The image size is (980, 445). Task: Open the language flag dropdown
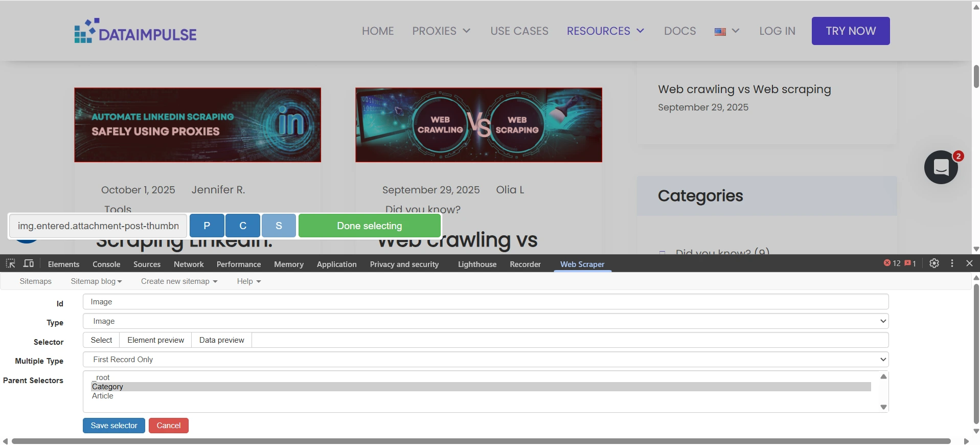[727, 31]
